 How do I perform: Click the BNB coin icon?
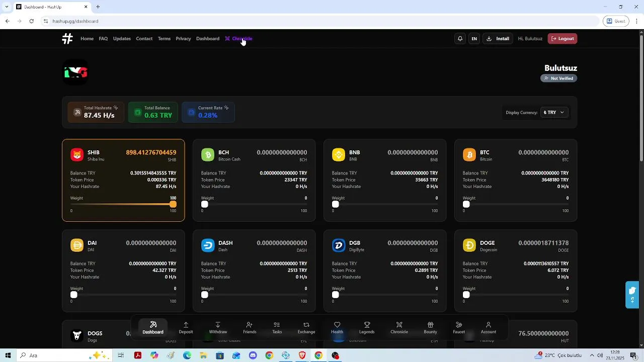click(339, 155)
